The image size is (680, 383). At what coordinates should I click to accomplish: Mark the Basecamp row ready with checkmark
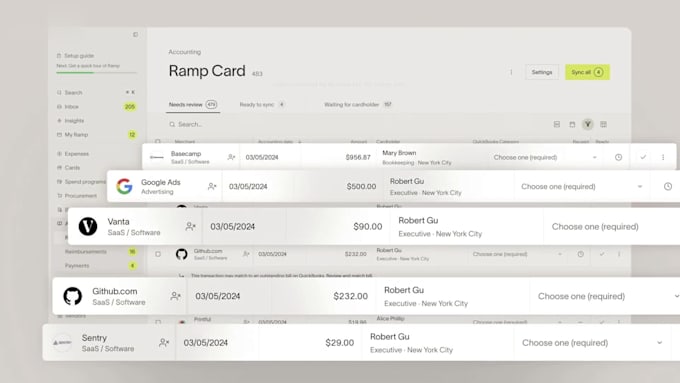pyautogui.click(x=643, y=157)
